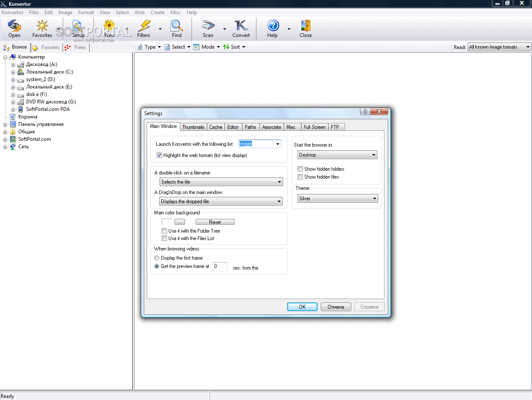Click the Sort arrows icon
Viewport: 532px width, 400px height.
pos(226,47)
